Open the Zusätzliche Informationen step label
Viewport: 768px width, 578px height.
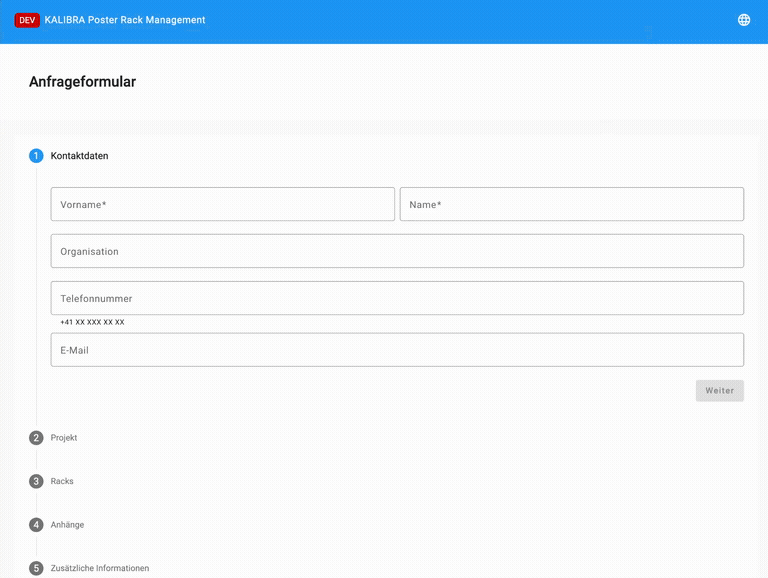(x=100, y=568)
